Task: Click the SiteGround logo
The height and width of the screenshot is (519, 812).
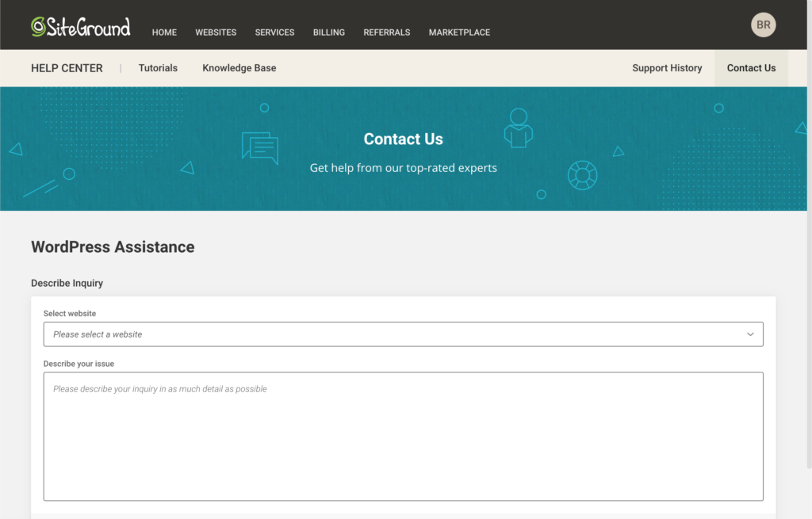Action: click(x=81, y=27)
